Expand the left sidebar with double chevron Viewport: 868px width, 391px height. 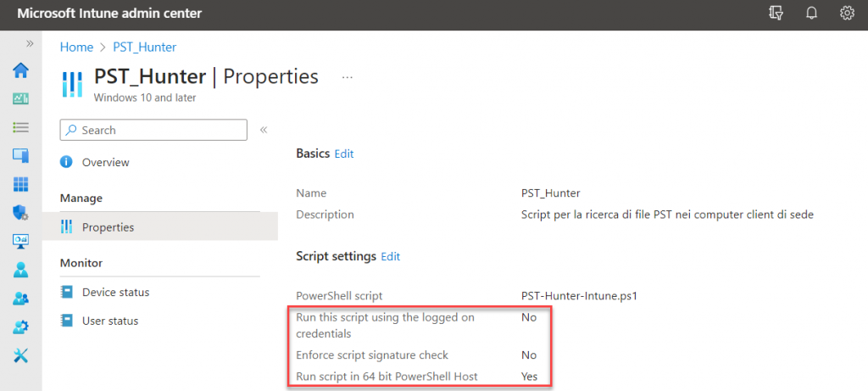click(30, 43)
